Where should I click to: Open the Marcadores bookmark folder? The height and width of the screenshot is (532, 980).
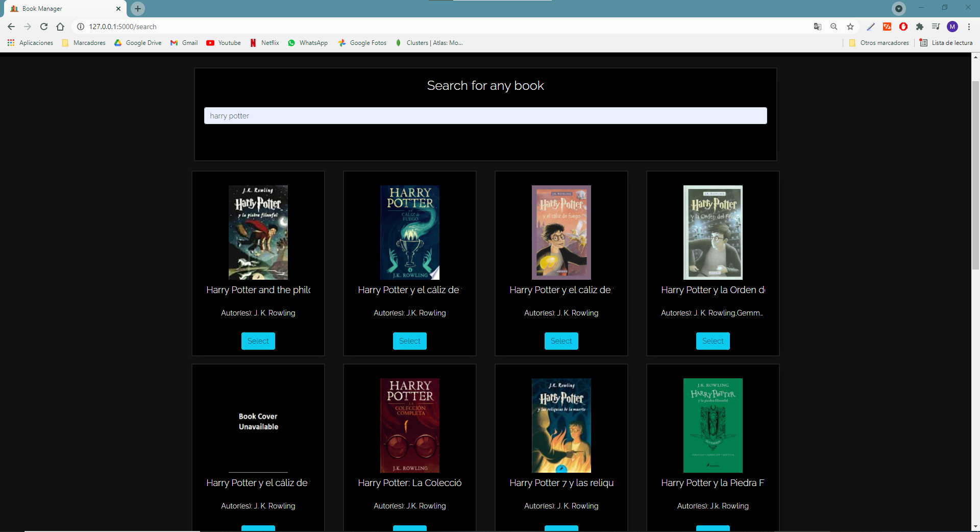point(84,43)
